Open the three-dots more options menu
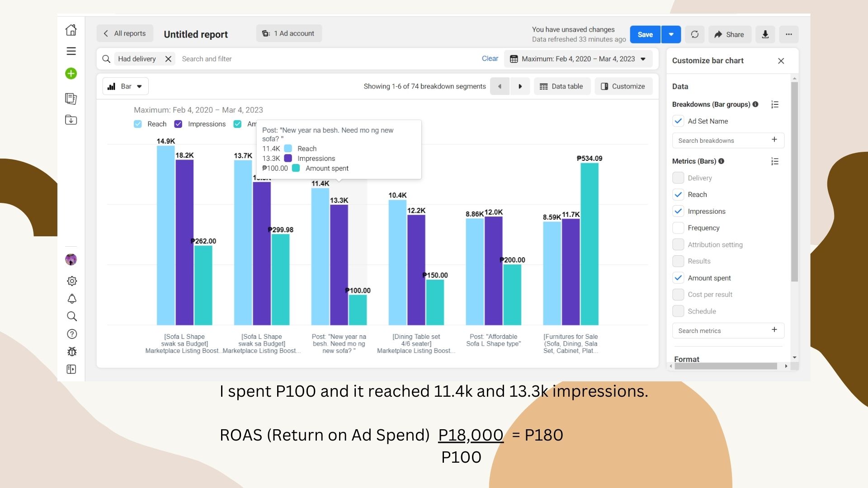The width and height of the screenshot is (868, 488). pos(789,34)
